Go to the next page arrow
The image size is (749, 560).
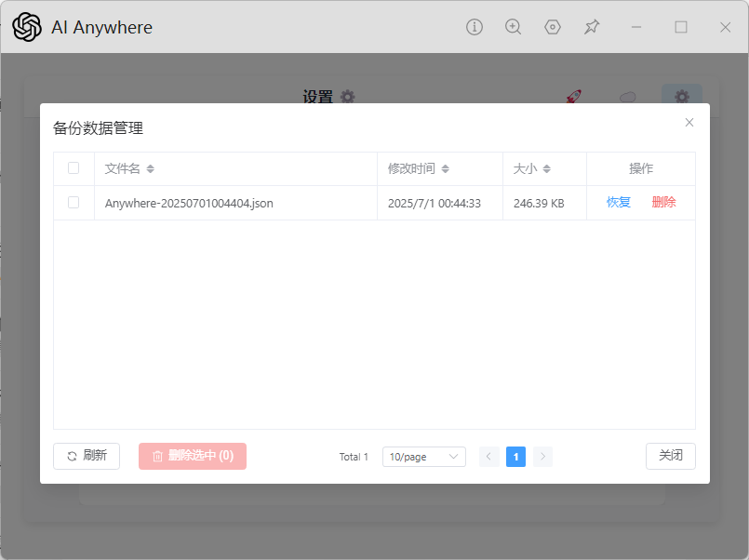(542, 457)
